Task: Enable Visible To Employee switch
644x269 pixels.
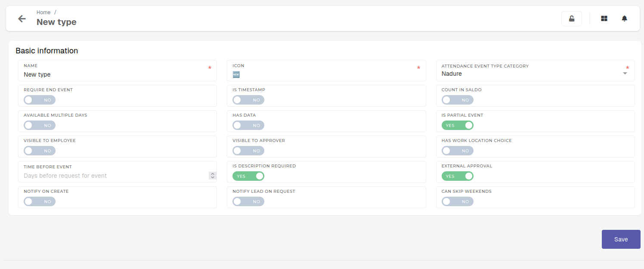Action: tap(40, 151)
